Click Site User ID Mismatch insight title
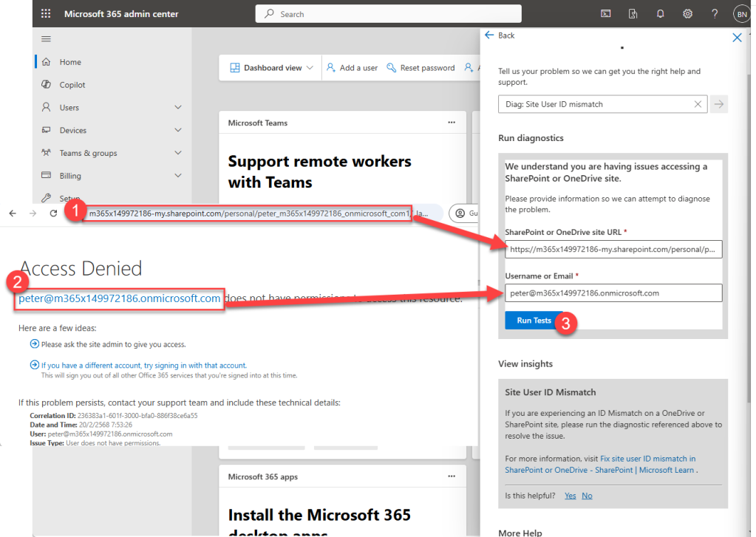 click(550, 392)
